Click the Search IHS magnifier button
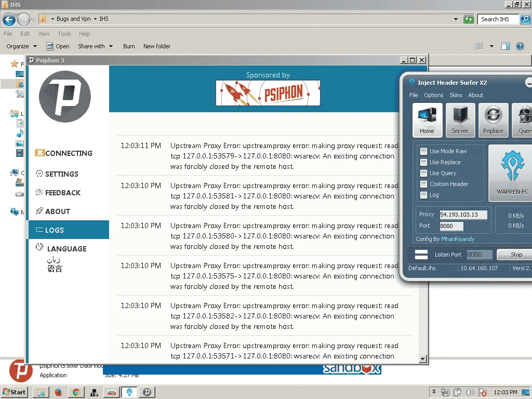Image resolution: width=532 pixels, height=399 pixels. point(525,19)
